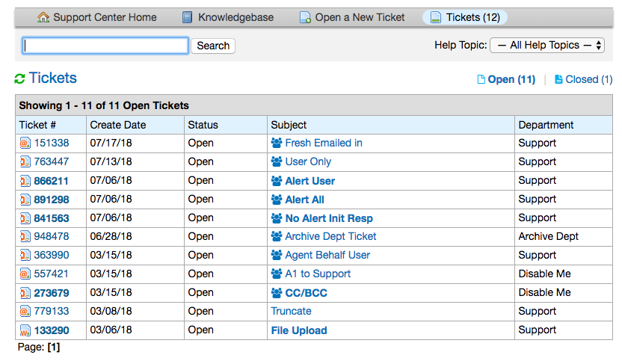This screenshot has width=622, height=364.
Task: Sort by Ticket # column header
Action: tap(37, 125)
